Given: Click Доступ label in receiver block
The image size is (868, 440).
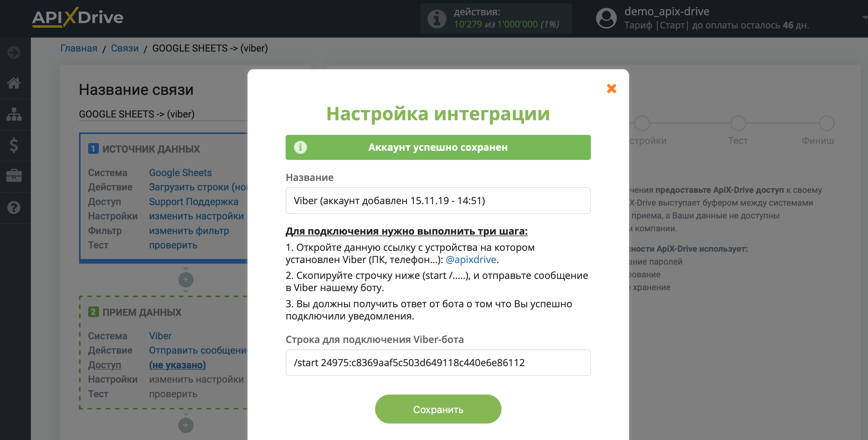Looking at the screenshot, I should [x=104, y=365].
